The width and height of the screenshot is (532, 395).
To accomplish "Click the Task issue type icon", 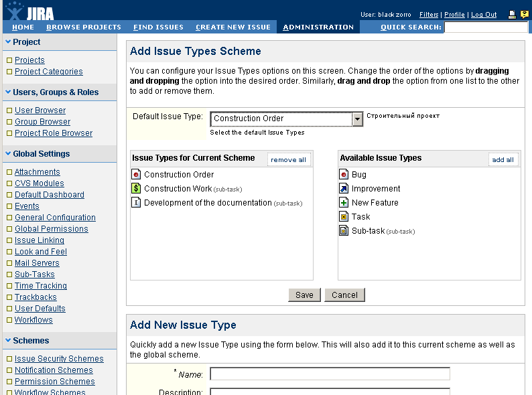I will click(x=344, y=217).
